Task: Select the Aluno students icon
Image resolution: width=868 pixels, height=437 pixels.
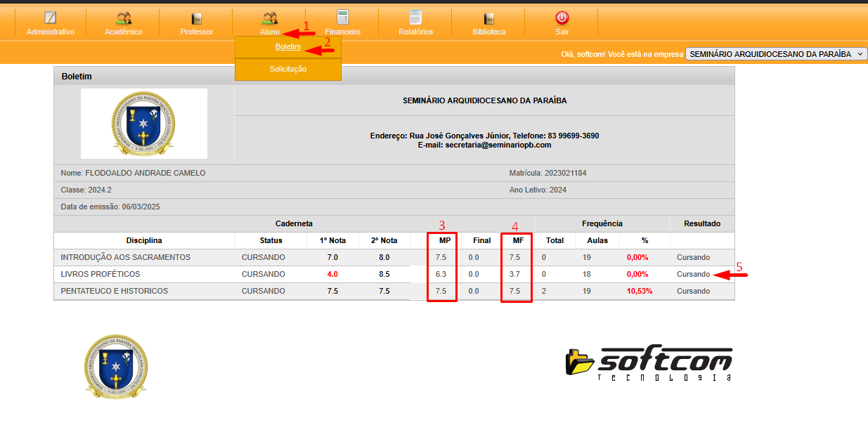Action: [269, 18]
